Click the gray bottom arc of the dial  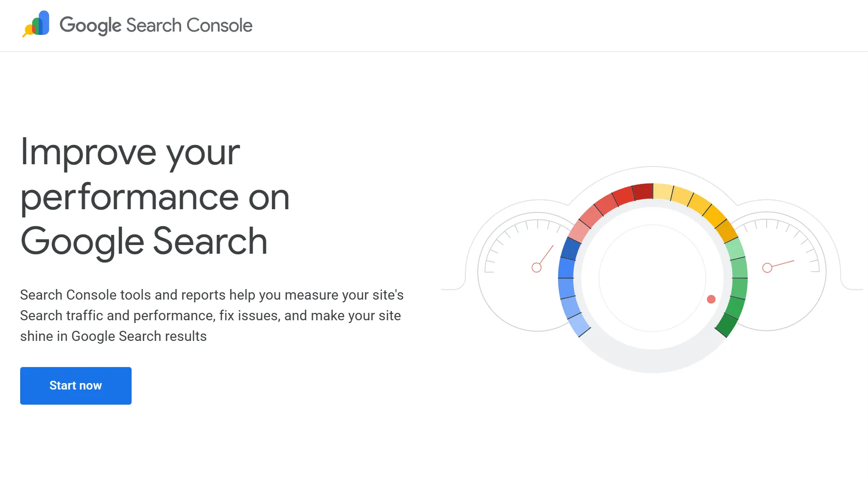(x=652, y=361)
